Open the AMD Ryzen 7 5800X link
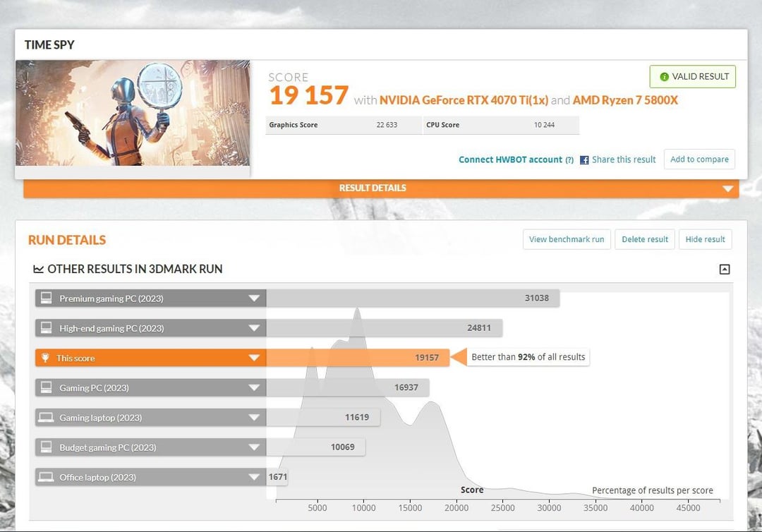Viewport: 762px width, 532px height. [x=625, y=101]
